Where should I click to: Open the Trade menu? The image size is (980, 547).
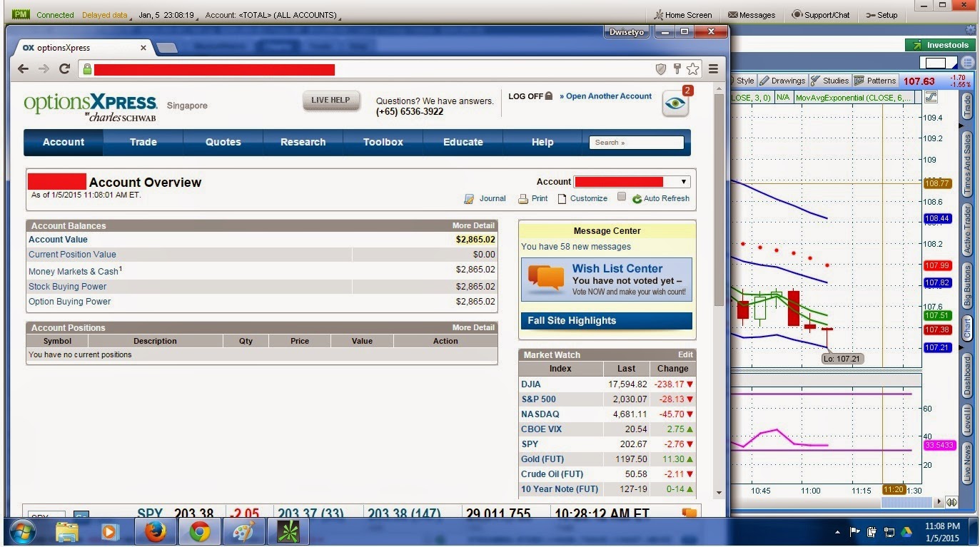143,142
